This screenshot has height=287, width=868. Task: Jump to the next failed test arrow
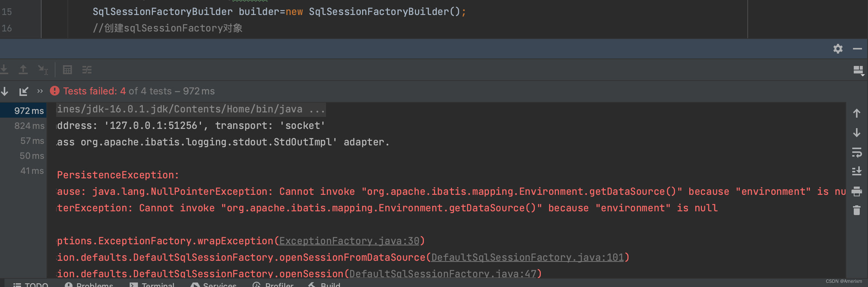(4, 91)
